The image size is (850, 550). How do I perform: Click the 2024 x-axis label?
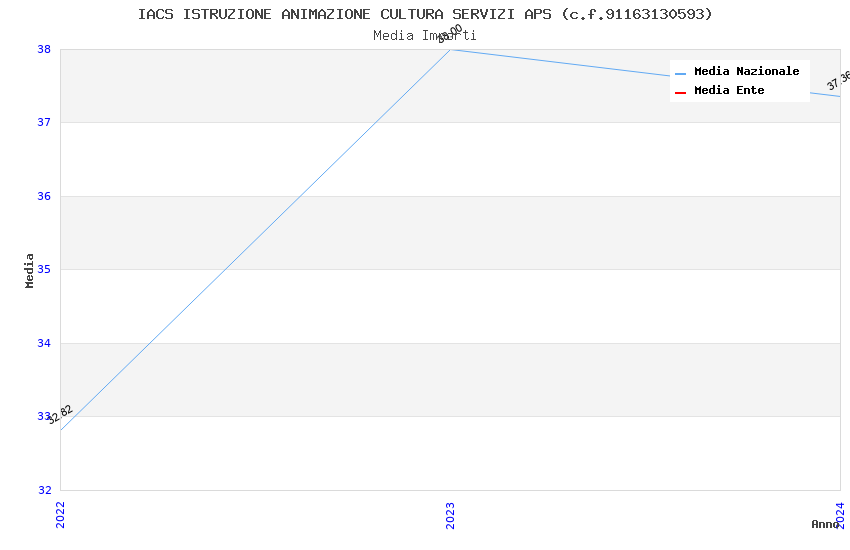[840, 515]
